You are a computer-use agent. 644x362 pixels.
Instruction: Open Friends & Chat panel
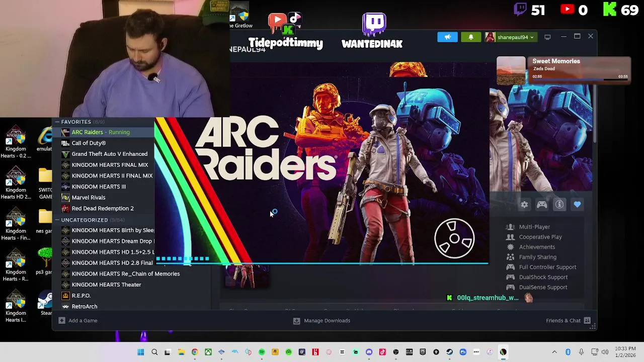point(568,320)
